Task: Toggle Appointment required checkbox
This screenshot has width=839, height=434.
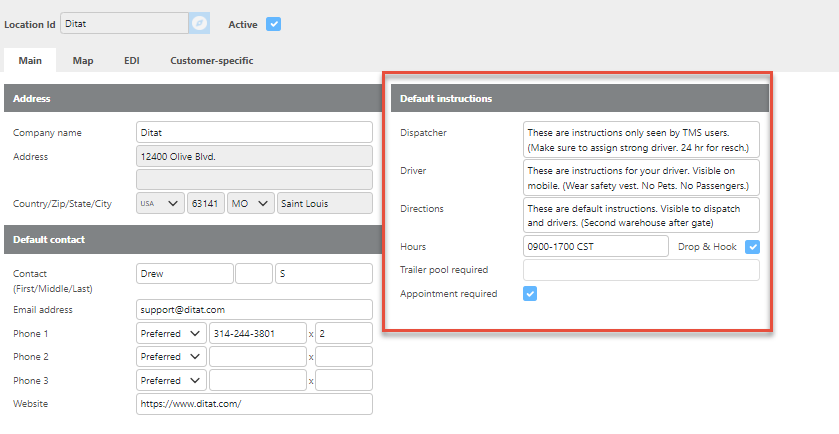Action: coord(531,294)
